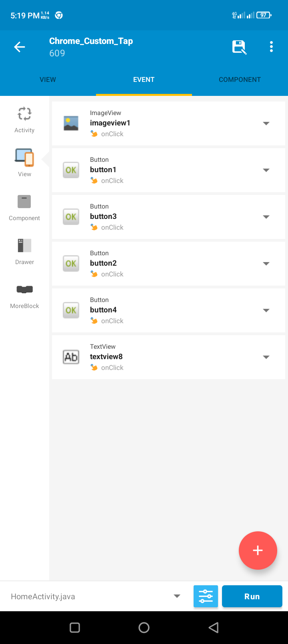
Task: Tap the Android home navigation circle
Action: (144, 628)
